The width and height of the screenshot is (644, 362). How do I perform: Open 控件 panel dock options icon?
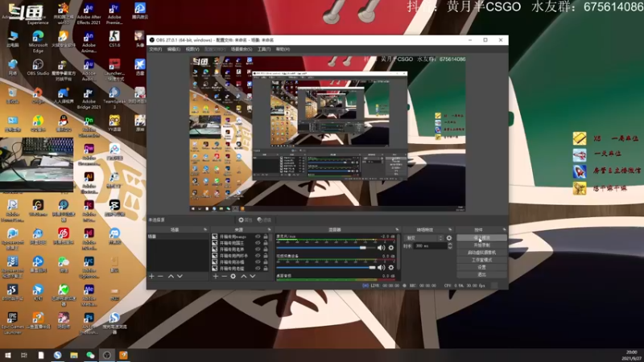505,229
